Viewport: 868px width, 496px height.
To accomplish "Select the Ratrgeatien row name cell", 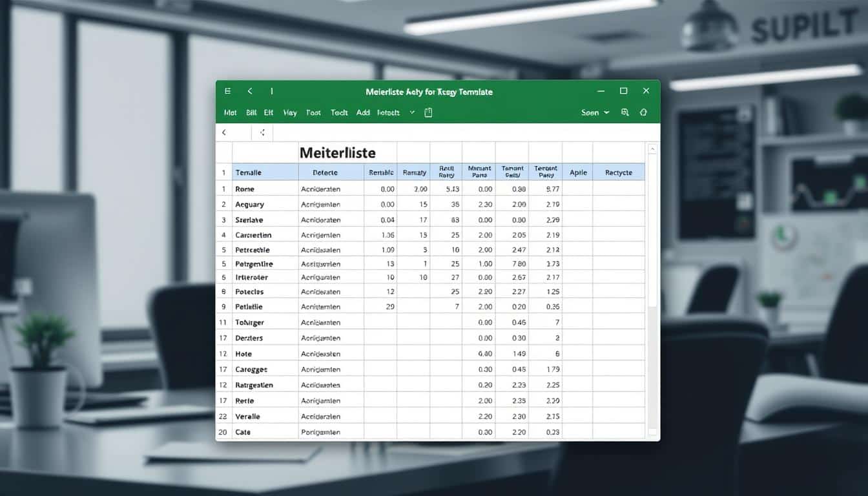I will [265, 385].
